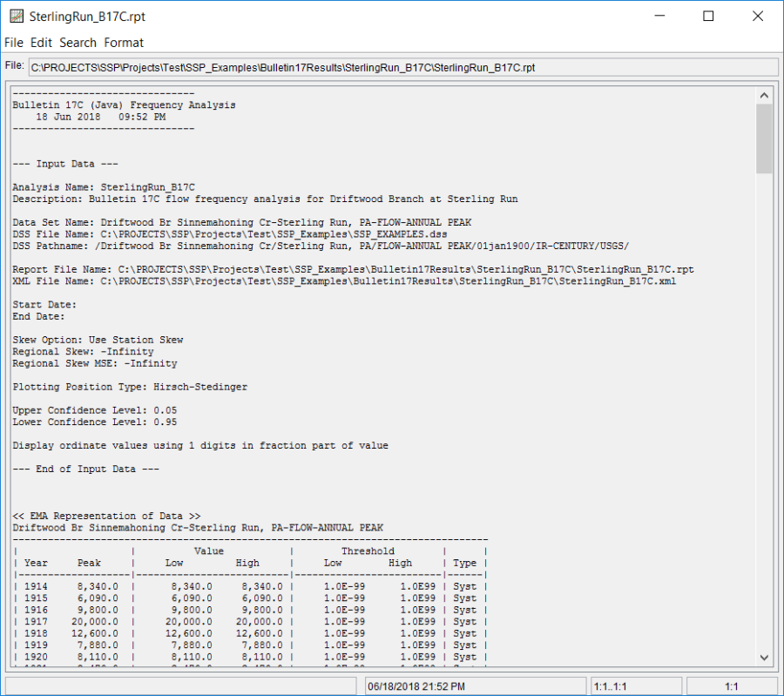Close the SterlingRun_B17C.rpt window
Screen dimensions: 784x696
pyautogui.click(x=756, y=16)
